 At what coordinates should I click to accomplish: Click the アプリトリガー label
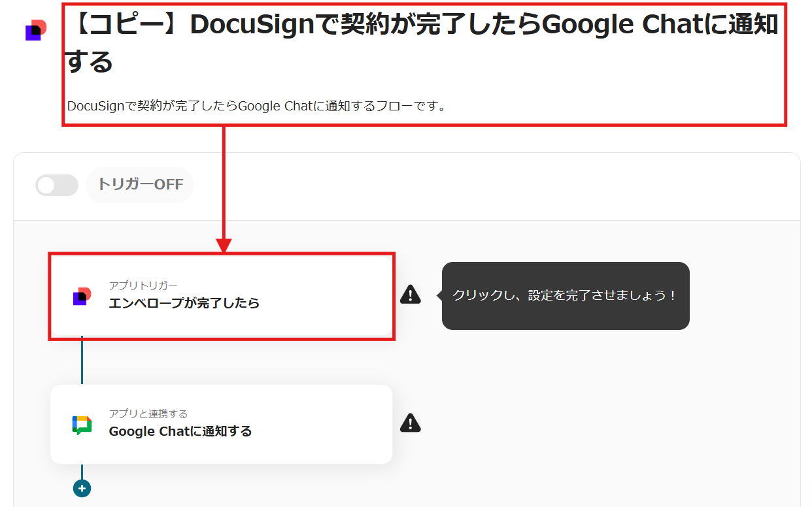click(x=143, y=286)
